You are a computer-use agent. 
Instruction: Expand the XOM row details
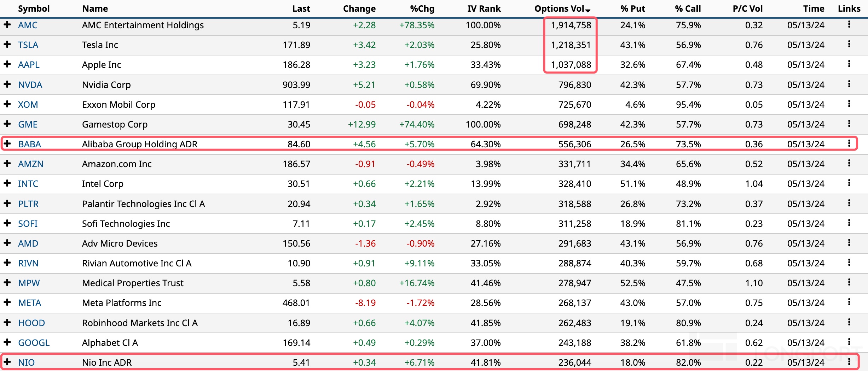tap(7, 104)
